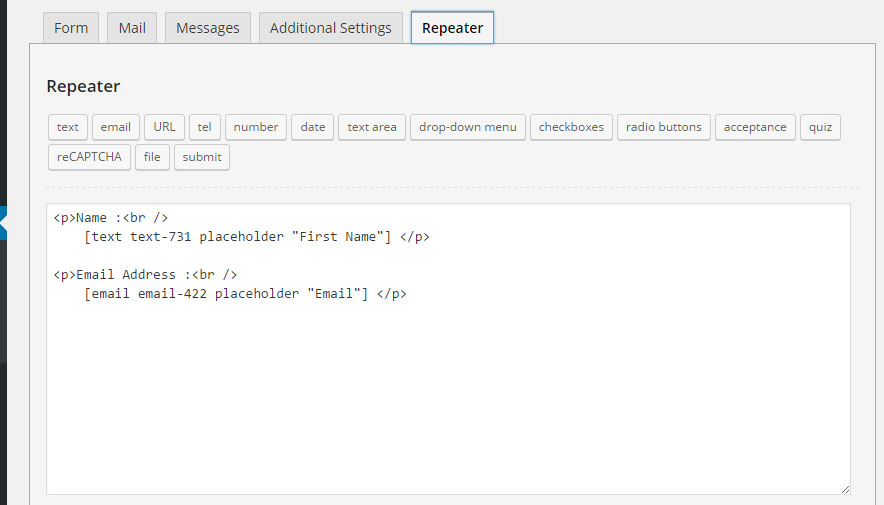
Task: Add a radio buttons tag
Action: click(x=664, y=127)
